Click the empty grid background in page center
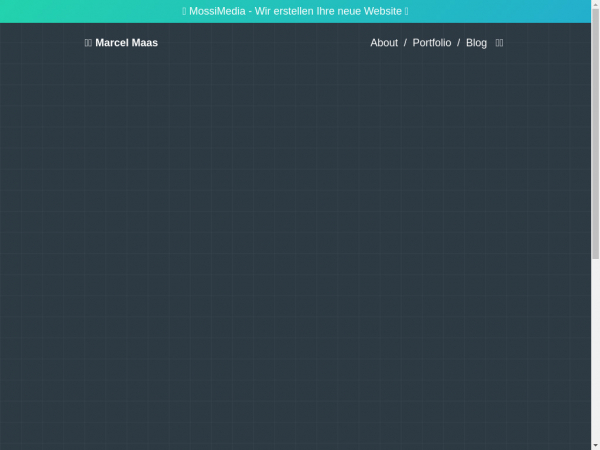Screen dimensions: 600x450 tap(295, 250)
